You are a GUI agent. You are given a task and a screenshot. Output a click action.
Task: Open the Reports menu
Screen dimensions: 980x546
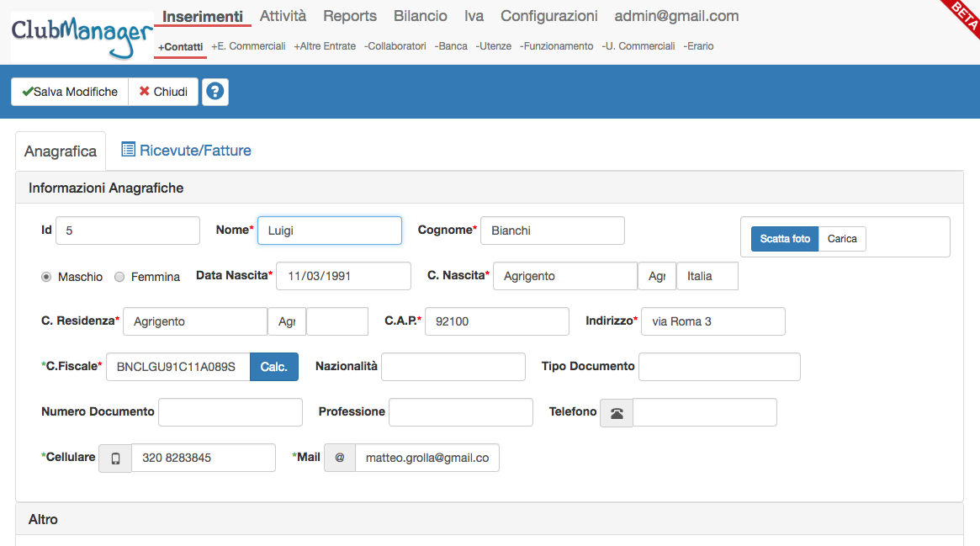[x=350, y=16]
